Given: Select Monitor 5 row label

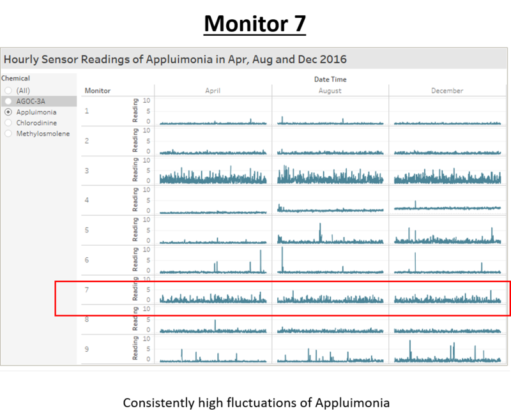Looking at the screenshot, I should coord(87,230).
